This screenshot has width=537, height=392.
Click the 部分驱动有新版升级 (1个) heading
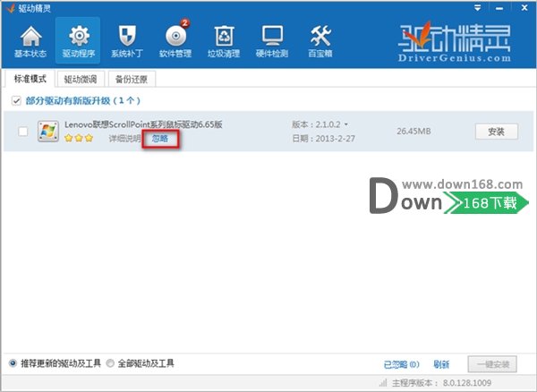(x=83, y=100)
